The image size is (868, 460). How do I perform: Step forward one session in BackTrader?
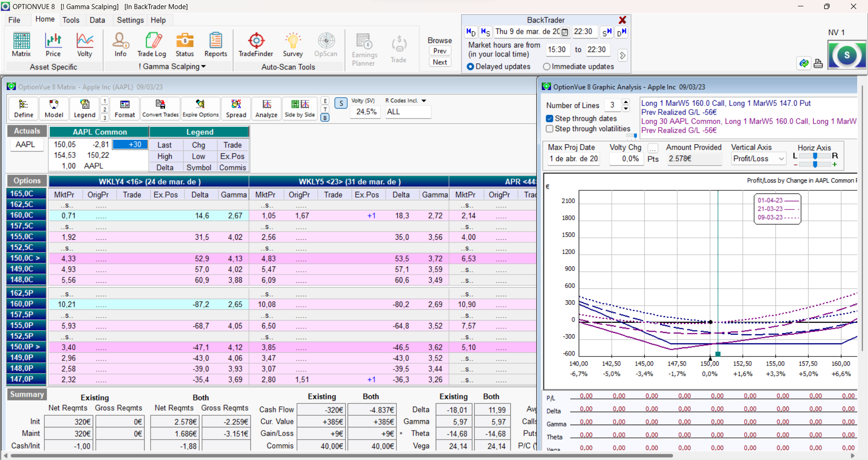coord(607,32)
